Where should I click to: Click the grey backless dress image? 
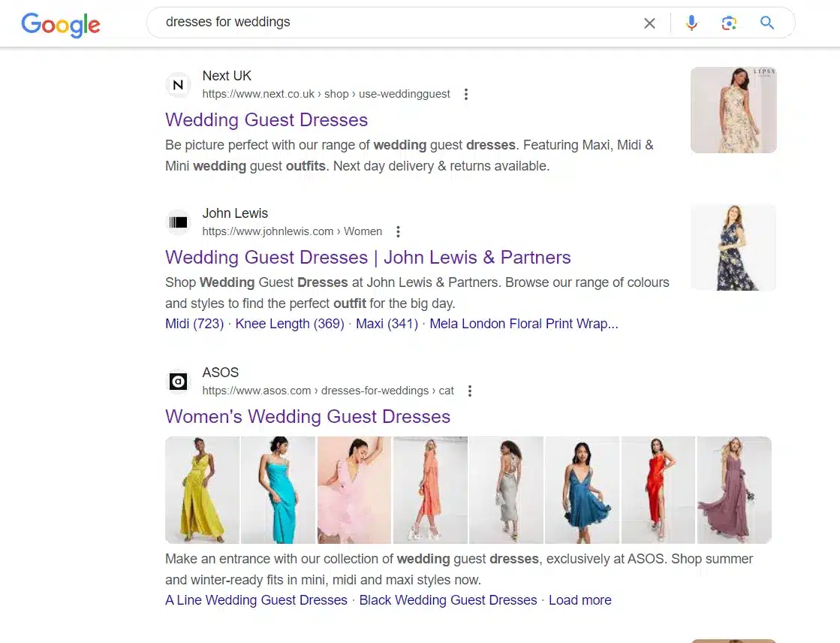pyautogui.click(x=506, y=490)
